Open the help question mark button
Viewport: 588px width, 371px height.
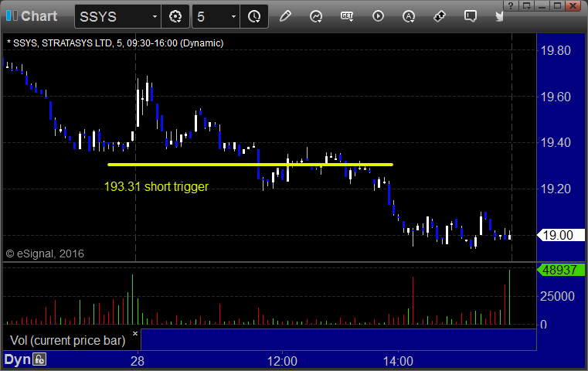511,5
